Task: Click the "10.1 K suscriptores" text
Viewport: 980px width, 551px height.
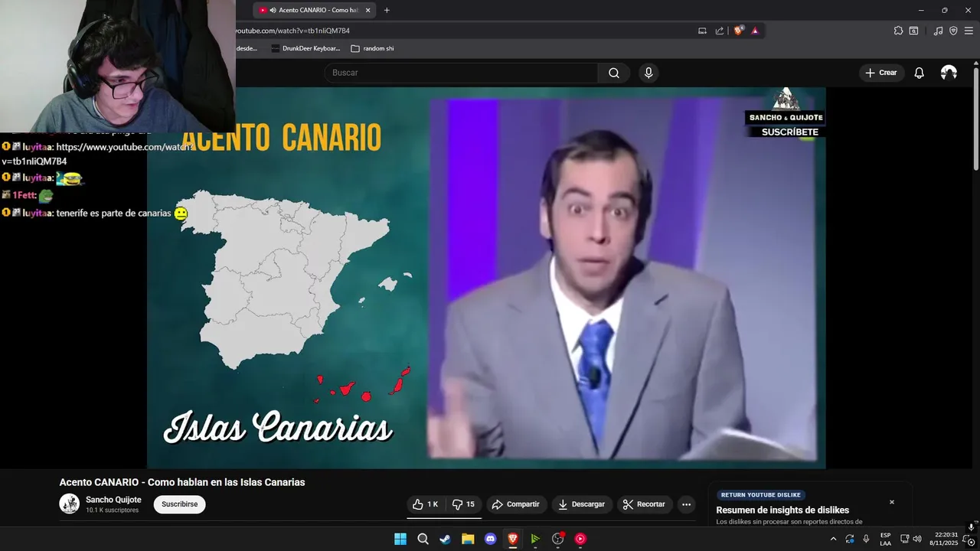Action: pyautogui.click(x=113, y=510)
